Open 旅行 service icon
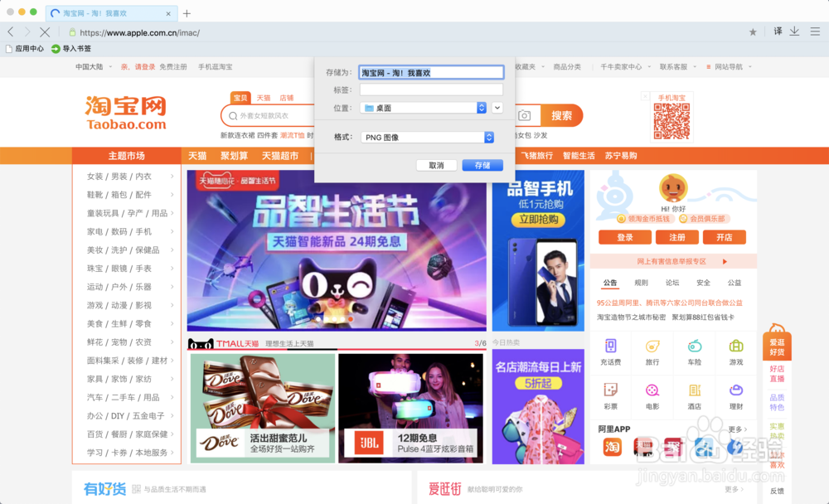 (x=652, y=352)
